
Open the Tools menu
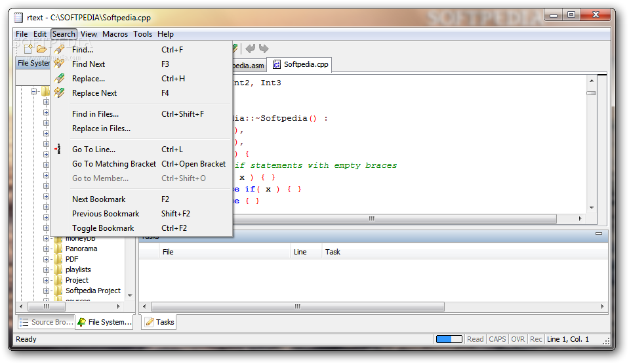click(143, 34)
